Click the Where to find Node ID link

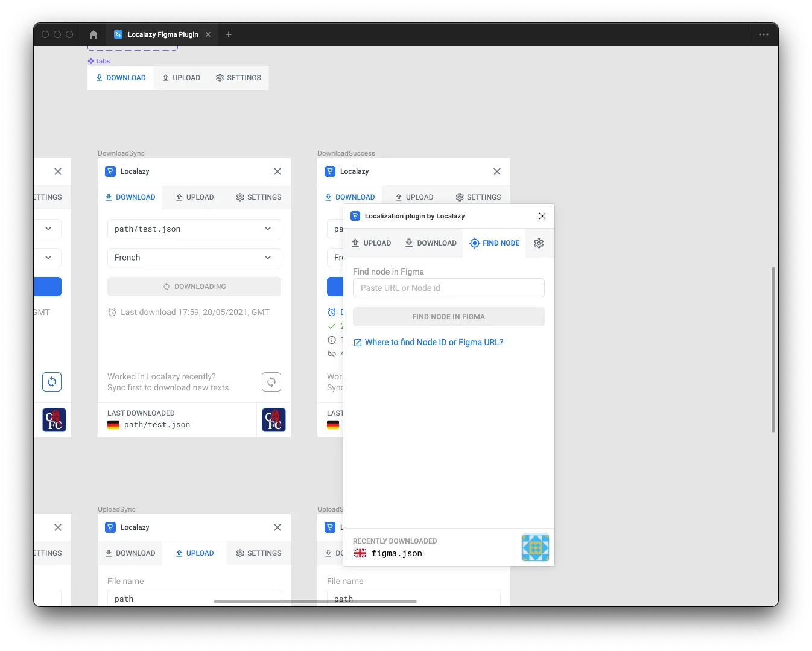[434, 342]
